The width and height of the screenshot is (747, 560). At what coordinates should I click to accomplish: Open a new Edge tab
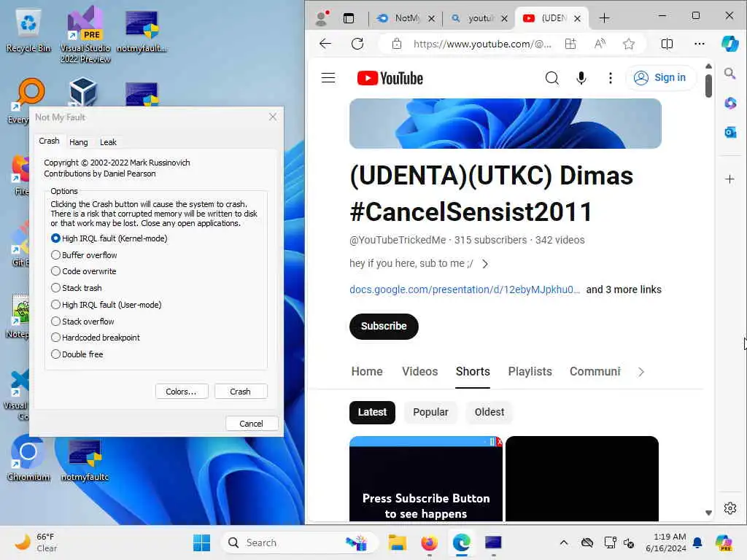[604, 18]
